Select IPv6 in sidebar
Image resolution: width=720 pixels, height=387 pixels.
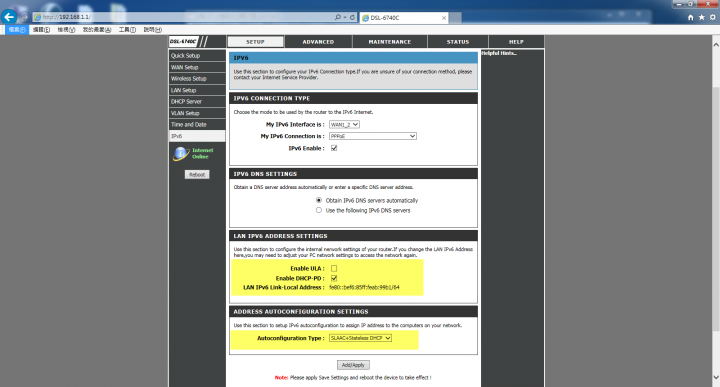[197, 136]
